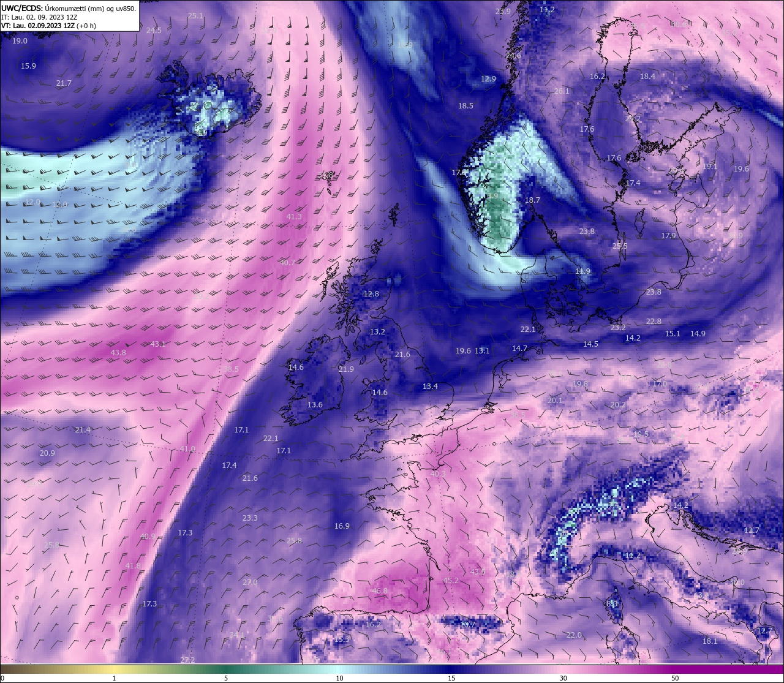Click the value 16.9 on the map

pos(342,526)
